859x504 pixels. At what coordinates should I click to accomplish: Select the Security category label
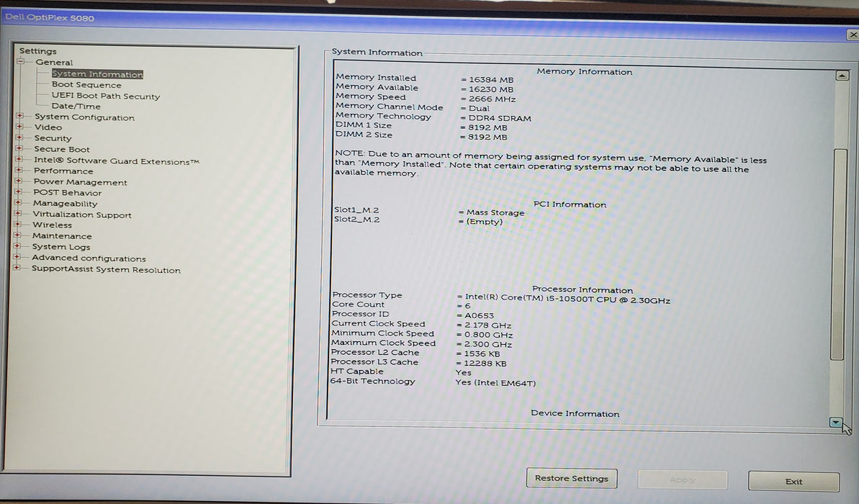[x=53, y=138]
